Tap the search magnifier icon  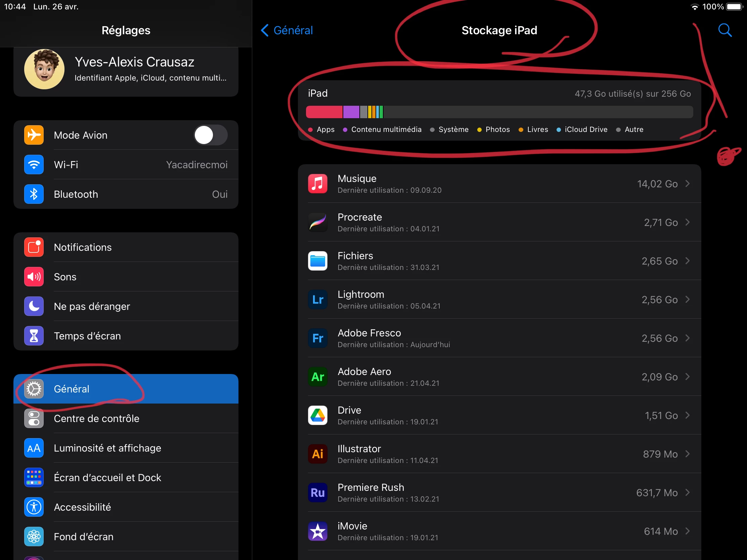725,30
